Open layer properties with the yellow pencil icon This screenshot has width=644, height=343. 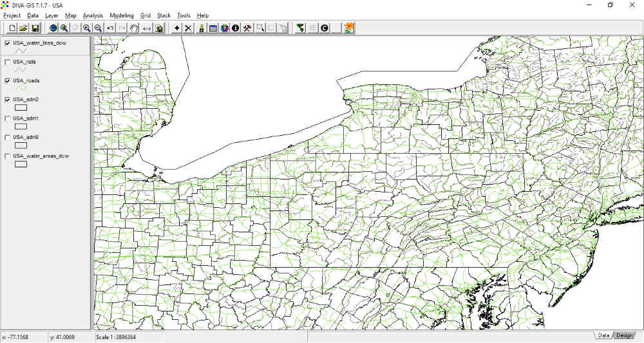[x=201, y=28]
